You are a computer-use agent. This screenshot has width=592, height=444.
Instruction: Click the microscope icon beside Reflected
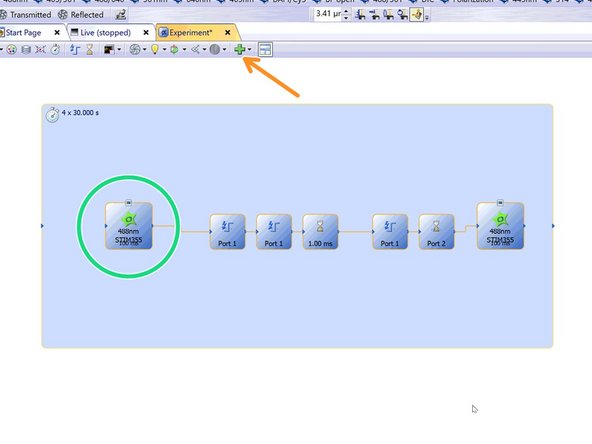click(120, 15)
